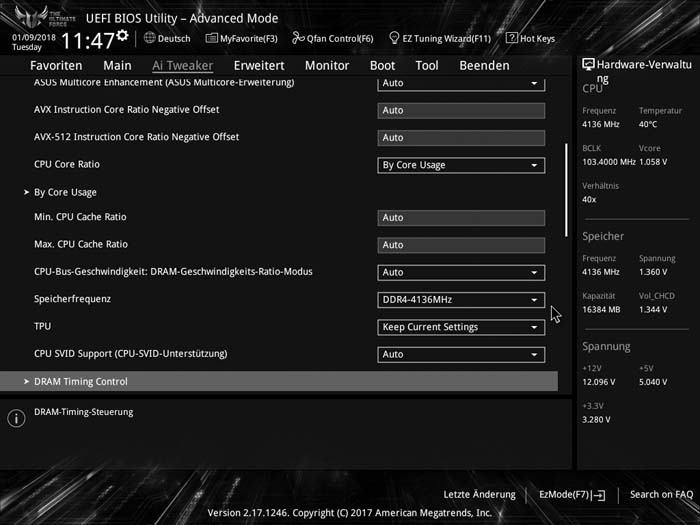
Task: Switch to the Main tab
Action: [117, 66]
